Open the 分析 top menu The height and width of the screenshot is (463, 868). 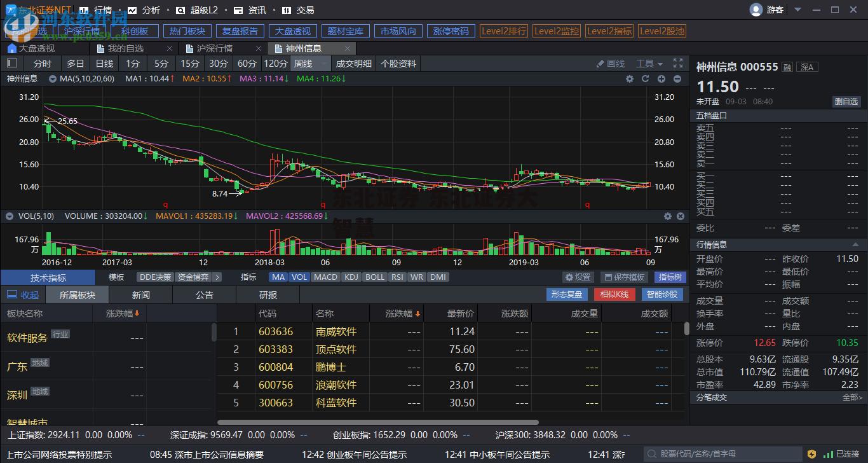pyautogui.click(x=144, y=10)
